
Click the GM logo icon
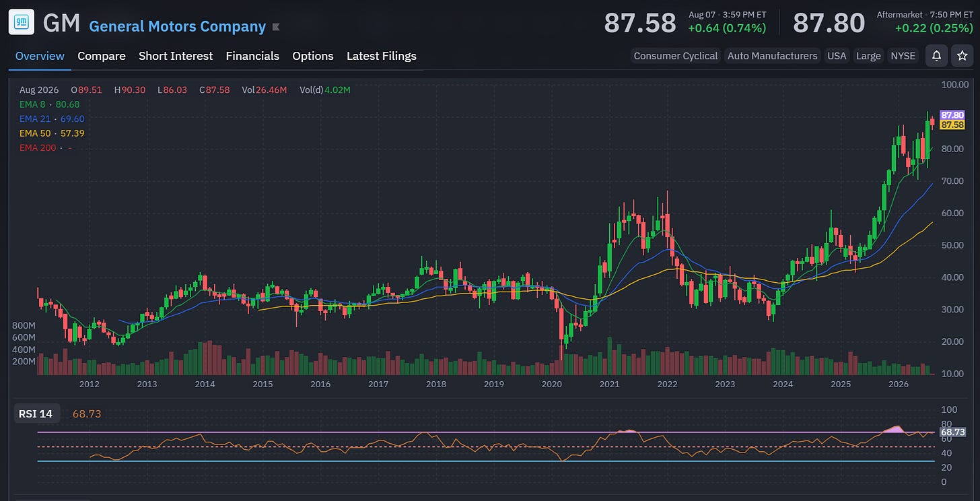[22, 22]
